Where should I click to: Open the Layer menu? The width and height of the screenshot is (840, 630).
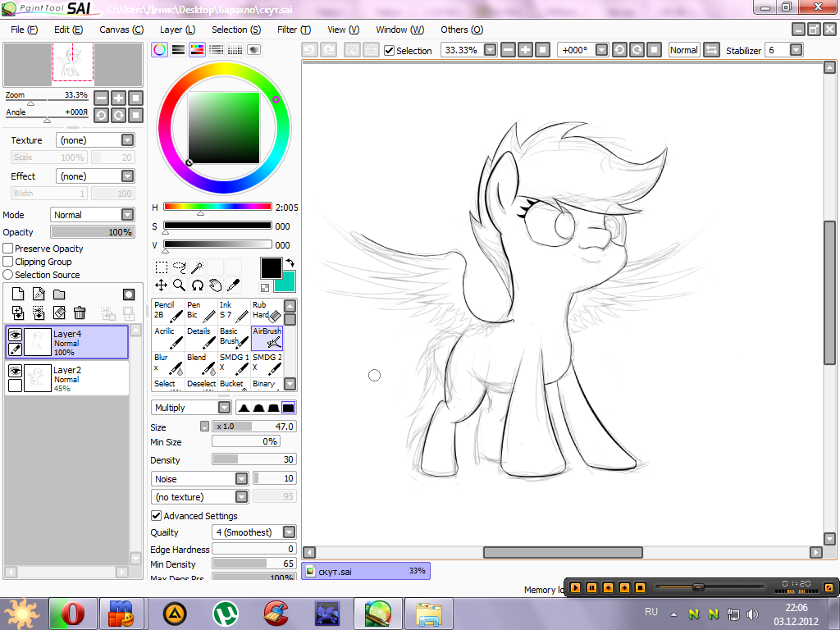[177, 30]
